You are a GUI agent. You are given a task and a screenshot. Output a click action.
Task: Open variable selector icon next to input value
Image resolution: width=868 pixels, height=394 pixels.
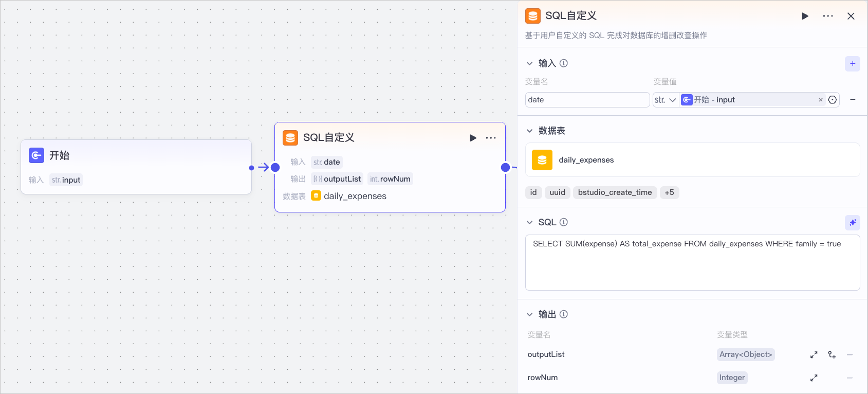(833, 100)
